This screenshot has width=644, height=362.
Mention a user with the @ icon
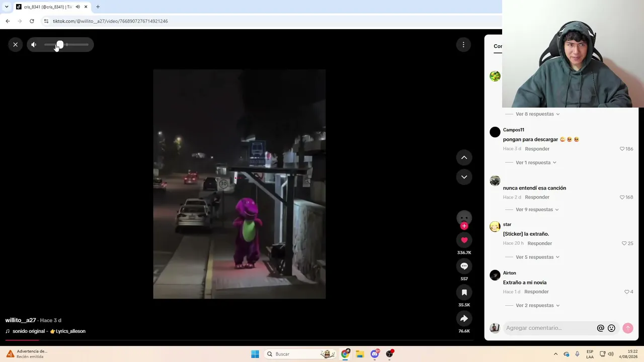pos(600,328)
